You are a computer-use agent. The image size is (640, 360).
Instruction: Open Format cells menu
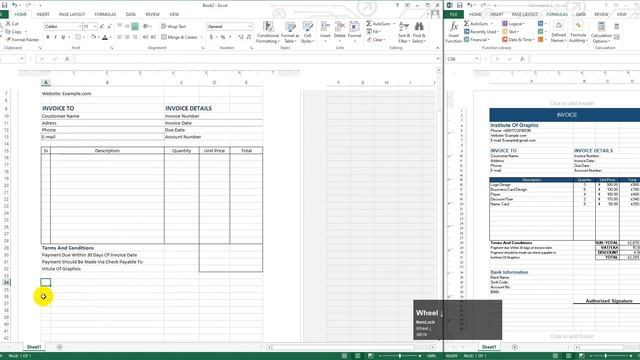click(x=354, y=31)
